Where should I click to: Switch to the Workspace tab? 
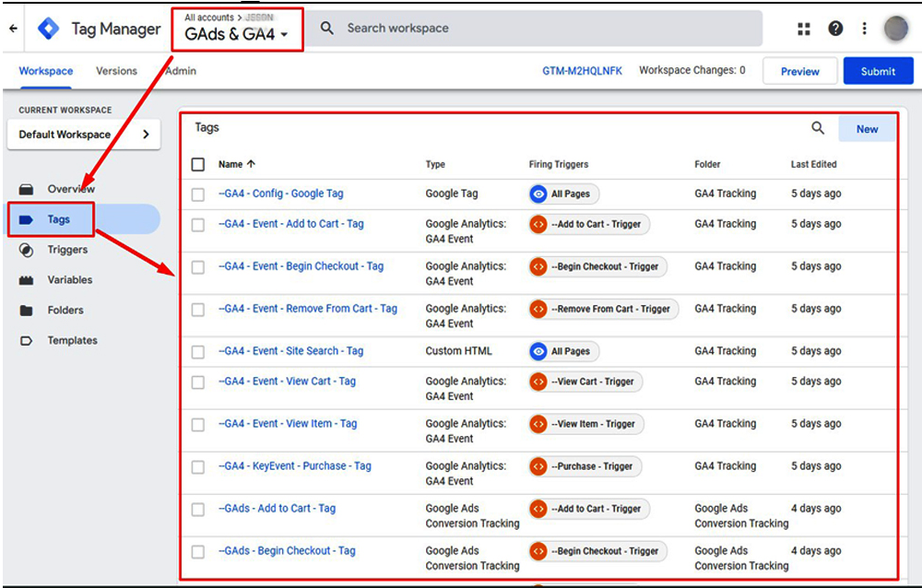pos(46,71)
